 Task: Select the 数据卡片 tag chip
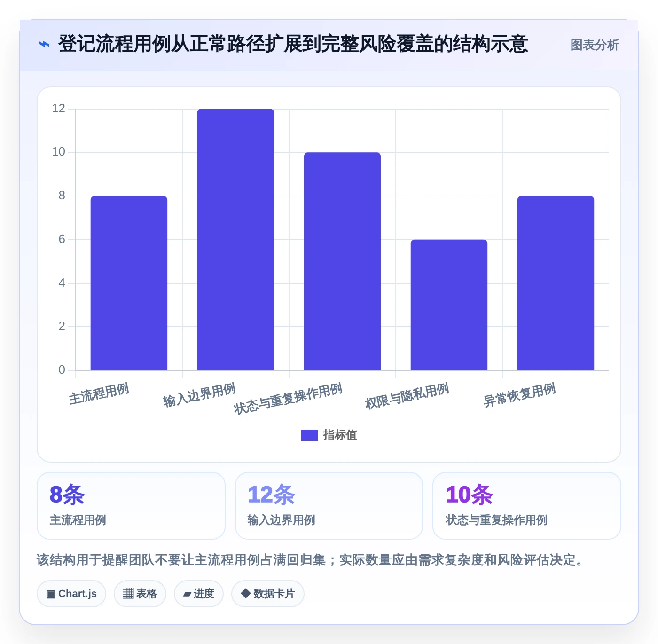[x=268, y=594]
